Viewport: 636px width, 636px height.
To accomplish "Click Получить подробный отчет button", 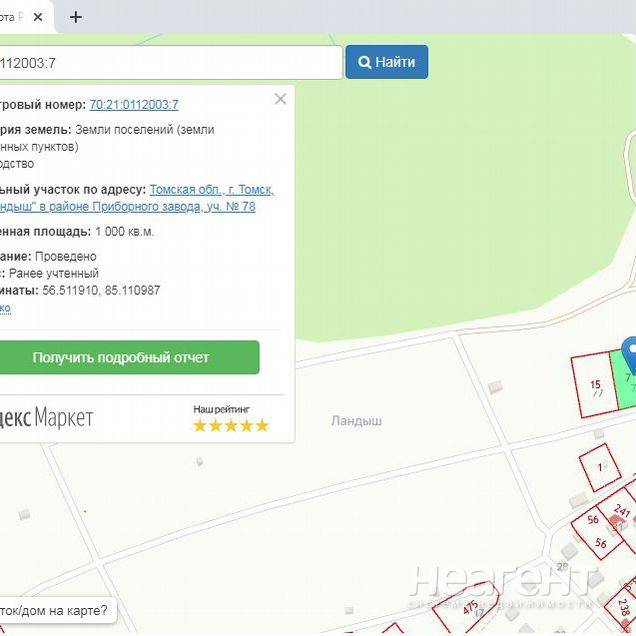I will pyautogui.click(x=121, y=357).
